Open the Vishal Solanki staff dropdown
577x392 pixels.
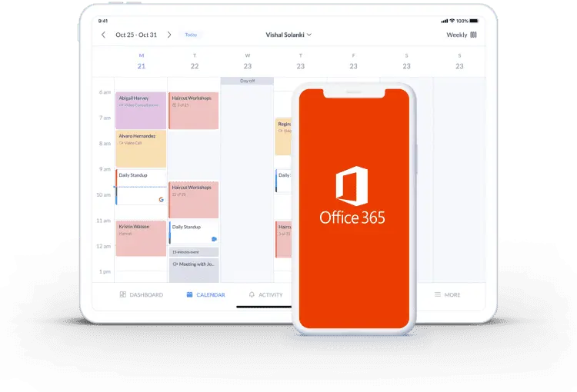(x=288, y=35)
